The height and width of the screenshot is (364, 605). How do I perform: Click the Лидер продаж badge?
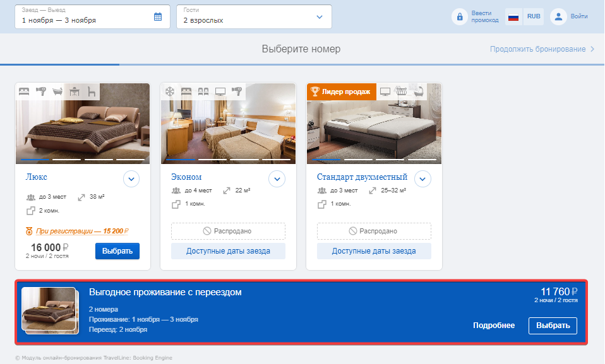pyautogui.click(x=342, y=91)
